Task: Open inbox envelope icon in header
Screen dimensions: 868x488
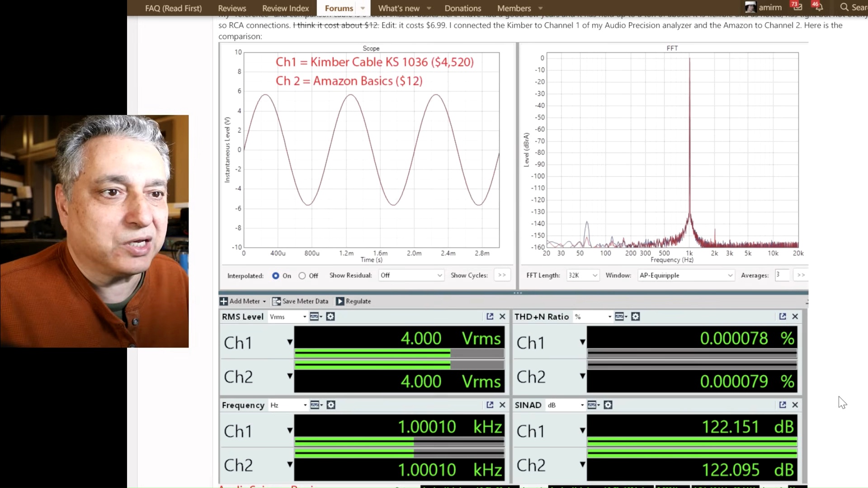Action: (x=797, y=8)
